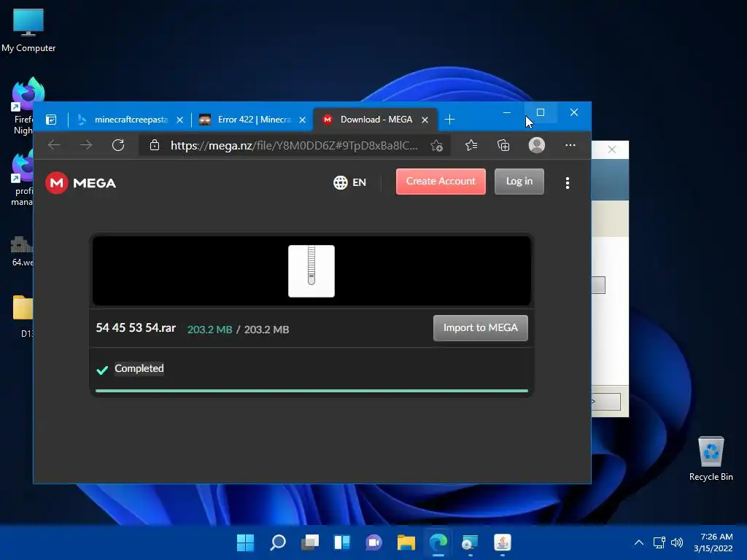Open the Recycle Bin
The height and width of the screenshot is (560, 747).
(x=711, y=459)
